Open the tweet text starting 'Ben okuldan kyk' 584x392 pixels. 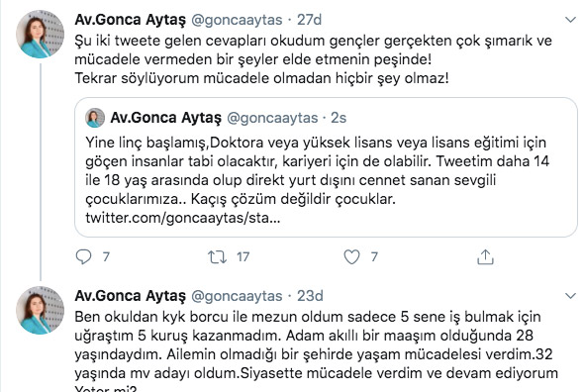316,350
